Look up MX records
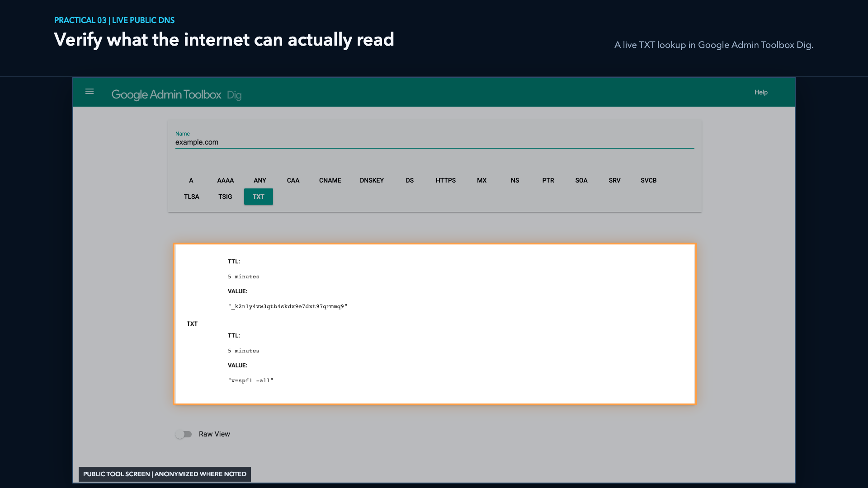The height and width of the screenshot is (488, 868). [482, 180]
